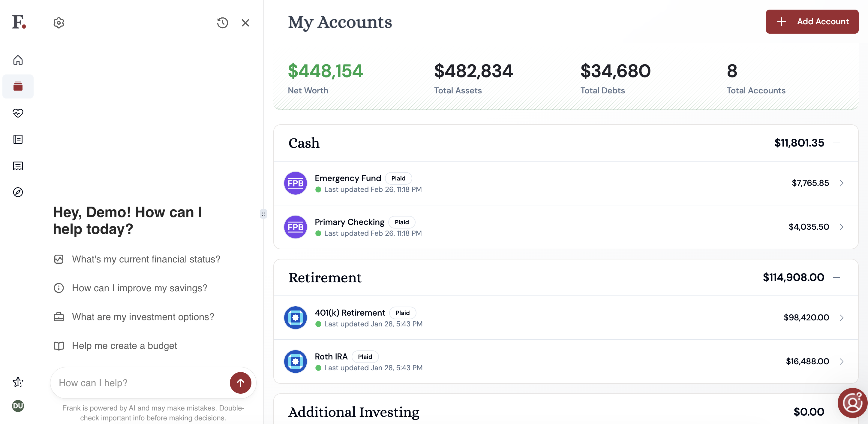The width and height of the screenshot is (868, 424).
Task: Collapse the Cash section
Action: (836, 143)
